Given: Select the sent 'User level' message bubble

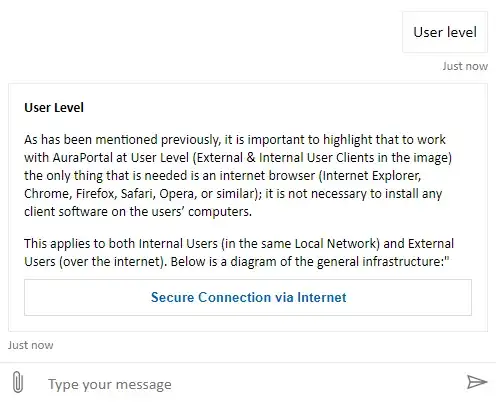Looking at the screenshot, I should coord(445,32).
